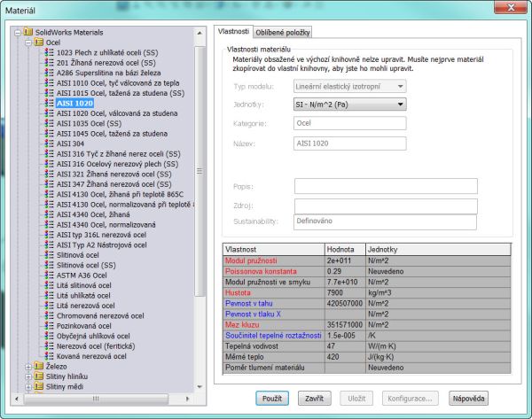Select the Vlastnosti tab
The width and height of the screenshot is (532, 419).
[x=233, y=31]
